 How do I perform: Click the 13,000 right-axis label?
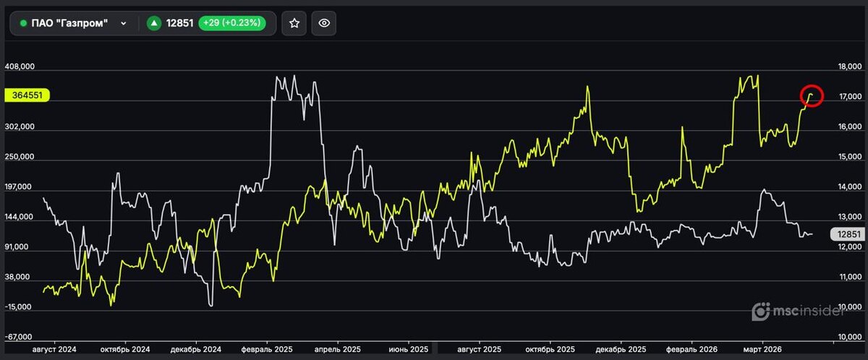[849, 217]
